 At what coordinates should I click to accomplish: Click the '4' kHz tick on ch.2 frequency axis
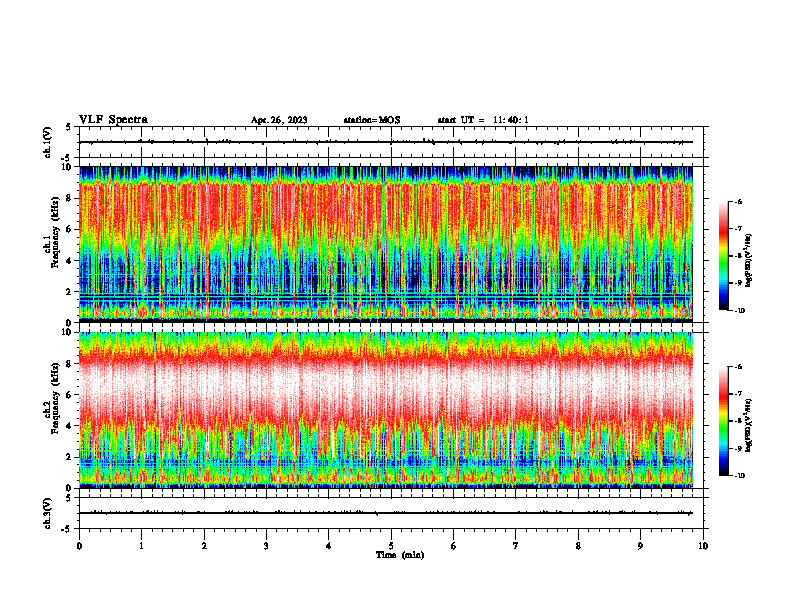70,426
